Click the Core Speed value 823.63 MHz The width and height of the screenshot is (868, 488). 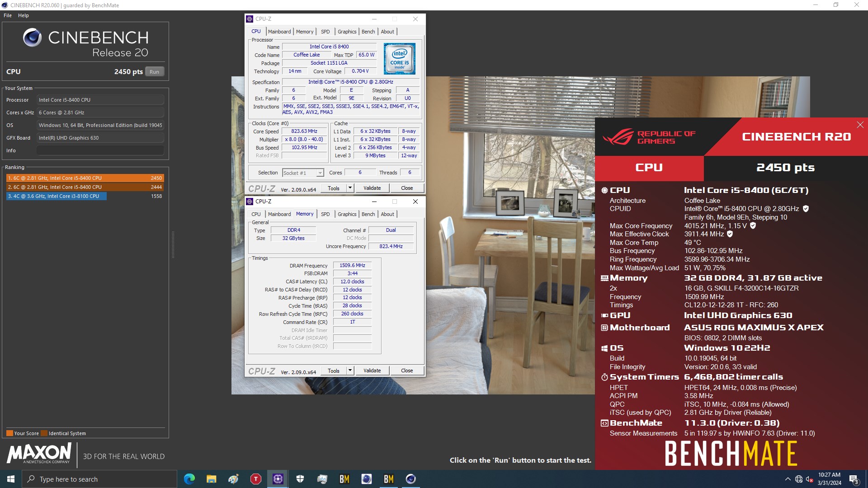pos(304,131)
